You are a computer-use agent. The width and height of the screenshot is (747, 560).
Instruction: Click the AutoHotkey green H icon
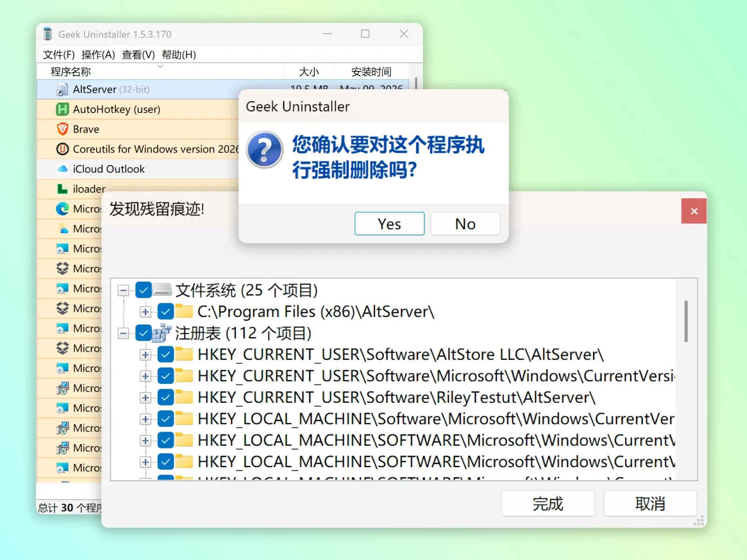coord(62,109)
